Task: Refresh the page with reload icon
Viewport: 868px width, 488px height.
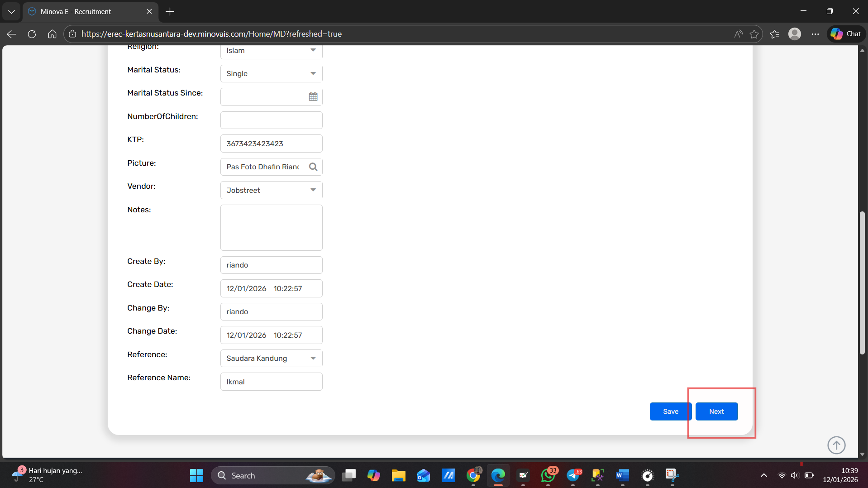Action: click(32, 34)
